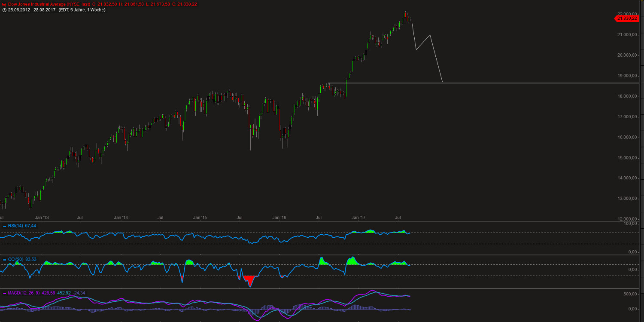Click the clock icon before the date range
This screenshot has height=322, width=644.
[x=4, y=10]
